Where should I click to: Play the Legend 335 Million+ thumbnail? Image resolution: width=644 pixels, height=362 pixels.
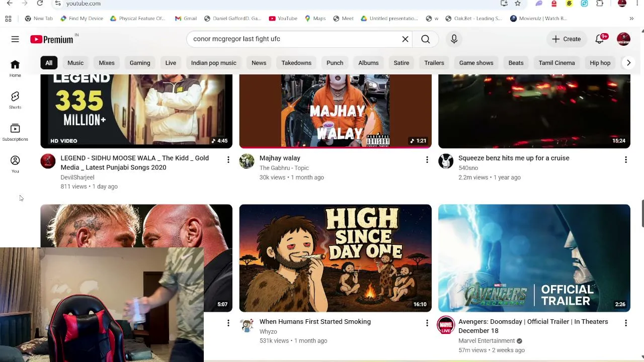tap(136, 111)
